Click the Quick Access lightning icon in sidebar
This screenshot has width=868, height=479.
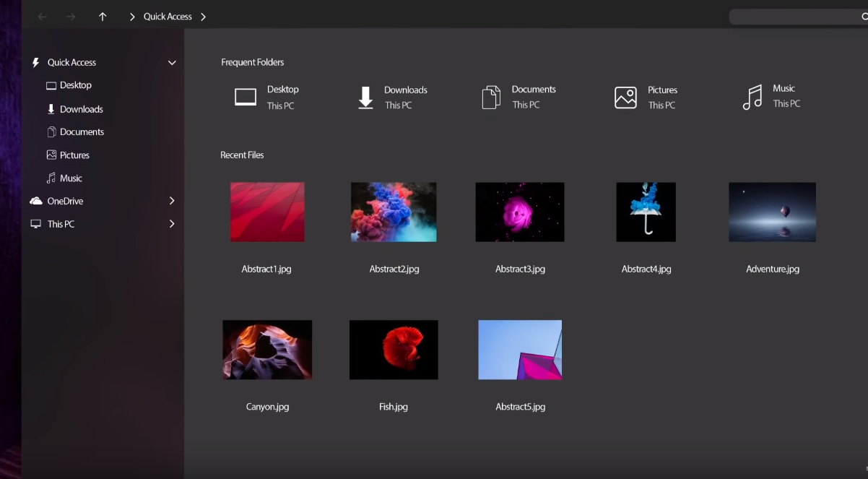(x=35, y=63)
